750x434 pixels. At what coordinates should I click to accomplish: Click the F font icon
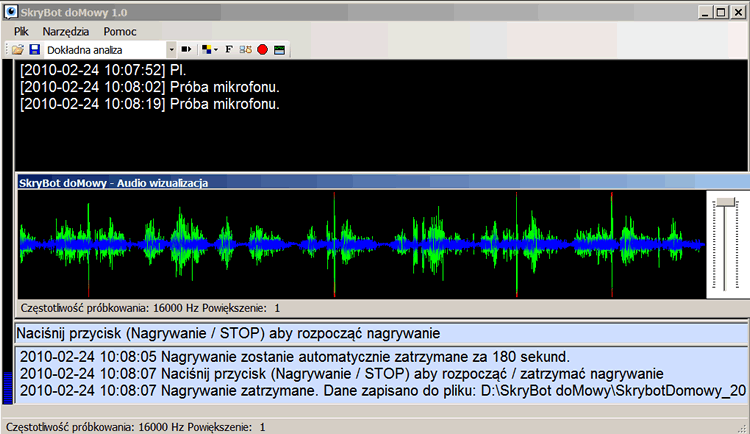click(229, 49)
